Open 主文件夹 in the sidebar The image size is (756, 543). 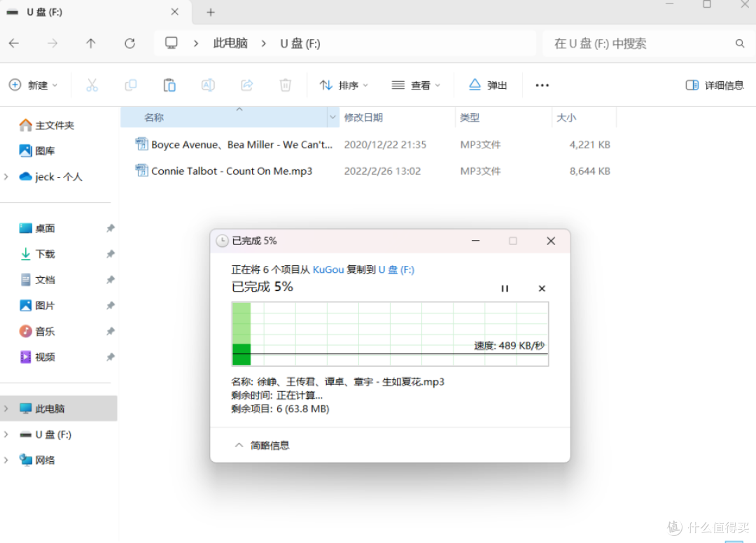pos(47,125)
